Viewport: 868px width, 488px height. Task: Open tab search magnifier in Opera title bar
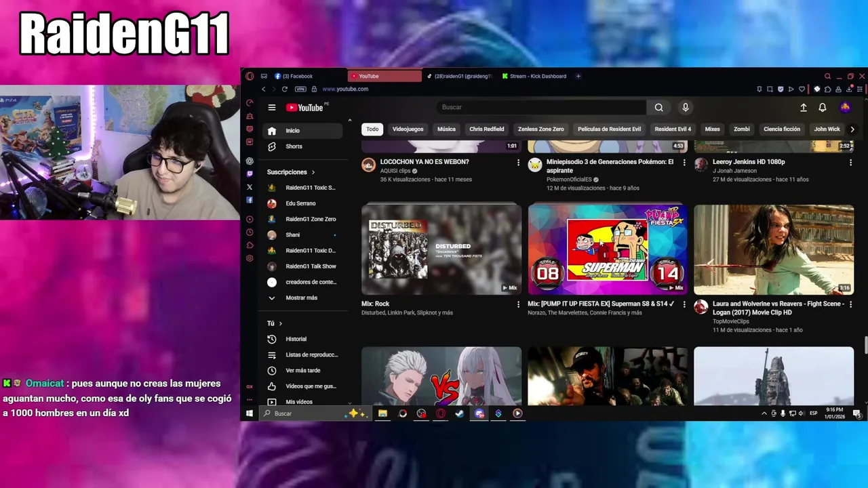[827, 76]
